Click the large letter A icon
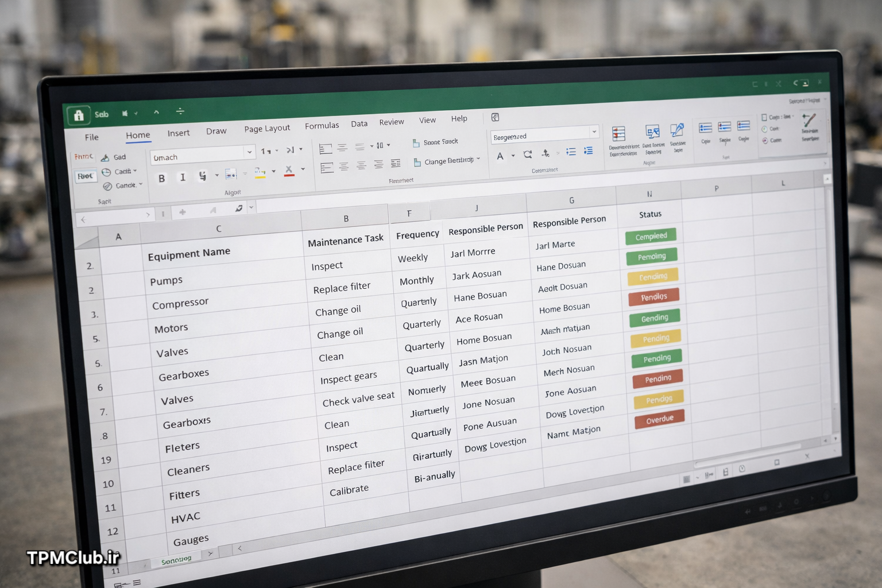 click(500, 156)
